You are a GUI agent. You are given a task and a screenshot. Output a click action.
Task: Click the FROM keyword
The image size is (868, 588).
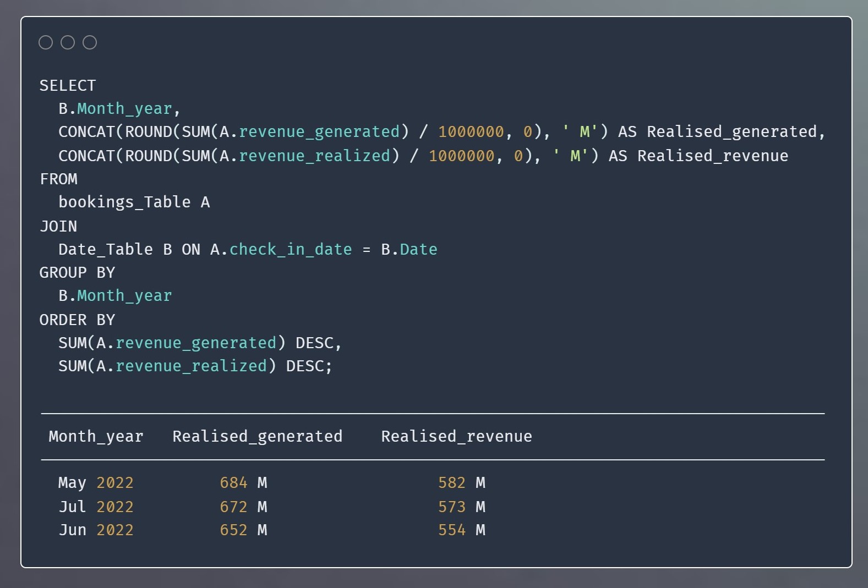click(58, 179)
